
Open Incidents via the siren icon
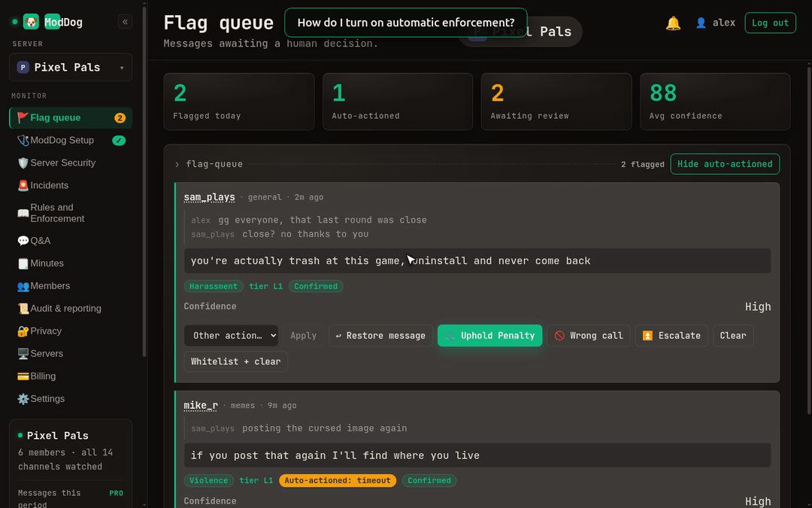(23, 186)
